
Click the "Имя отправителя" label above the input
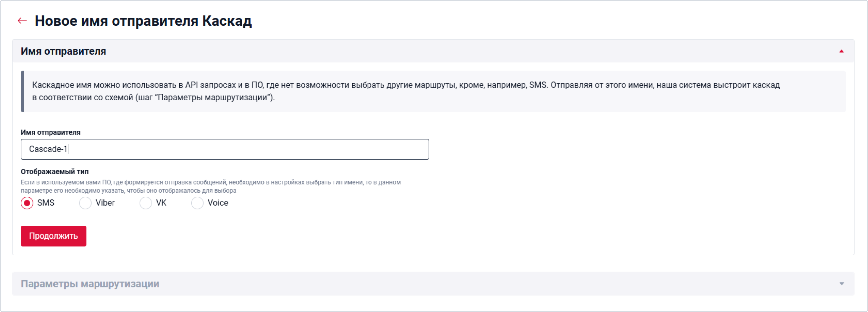tap(51, 132)
